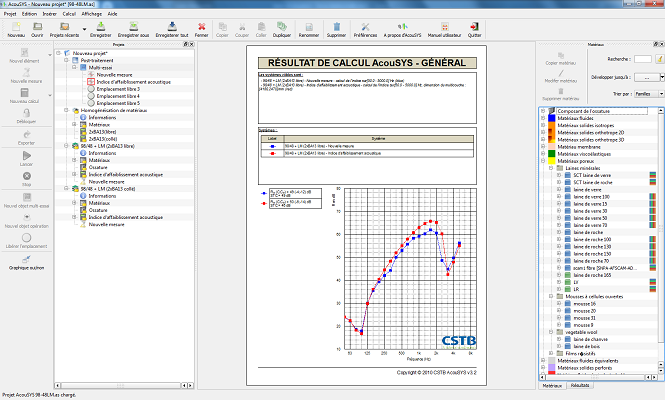Select 2xBA13(libre) tree item
This screenshot has width=665, height=400.
pos(103,132)
